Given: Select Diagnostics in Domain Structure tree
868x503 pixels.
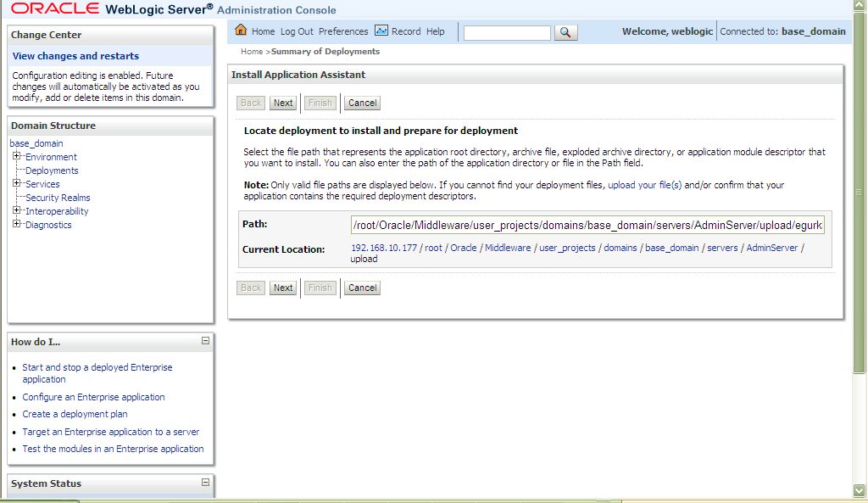Looking at the screenshot, I should [48, 225].
